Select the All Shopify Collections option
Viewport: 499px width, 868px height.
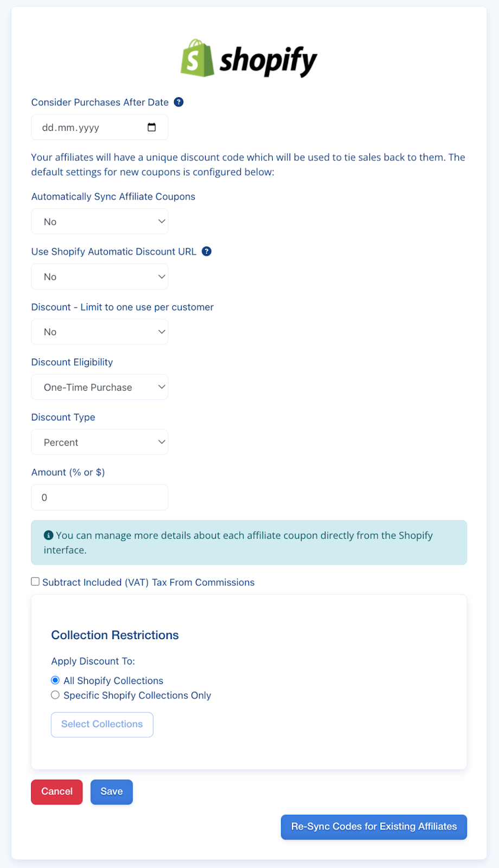(55, 680)
